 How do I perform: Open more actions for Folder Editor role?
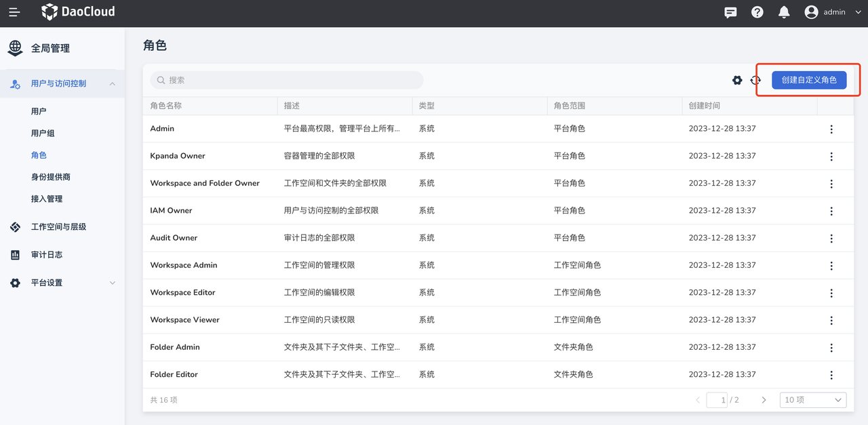[831, 375]
